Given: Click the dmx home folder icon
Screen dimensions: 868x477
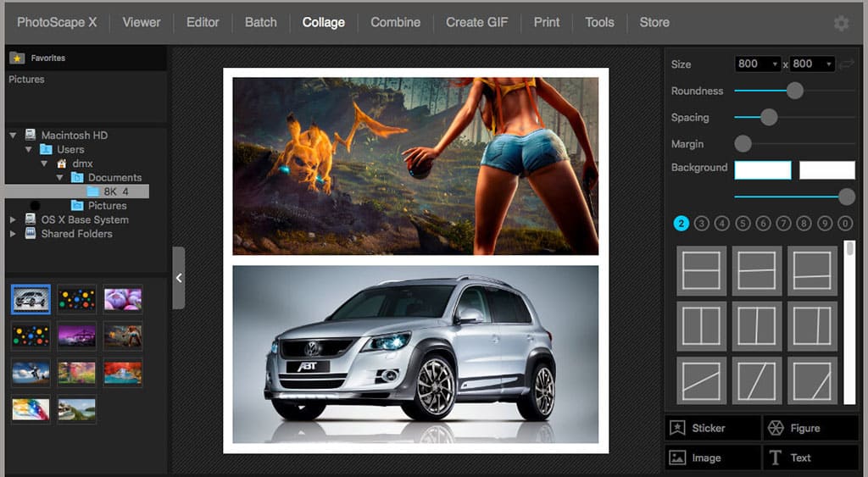Looking at the screenshot, I should [x=62, y=164].
